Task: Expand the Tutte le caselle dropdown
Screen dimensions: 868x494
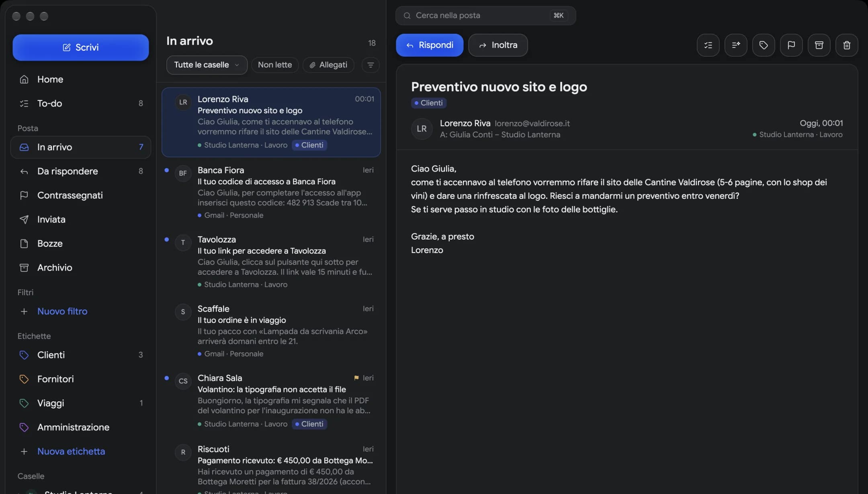Action: point(207,65)
